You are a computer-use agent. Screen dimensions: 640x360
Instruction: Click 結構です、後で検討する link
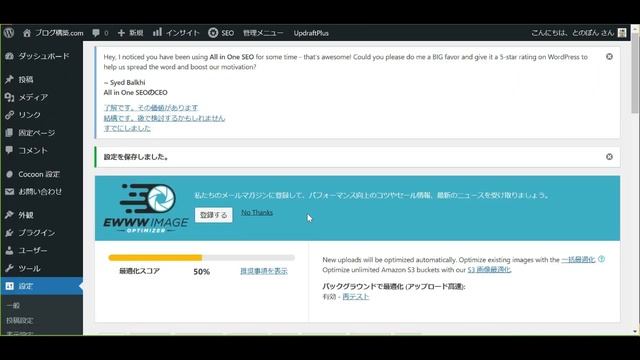[x=164, y=118]
